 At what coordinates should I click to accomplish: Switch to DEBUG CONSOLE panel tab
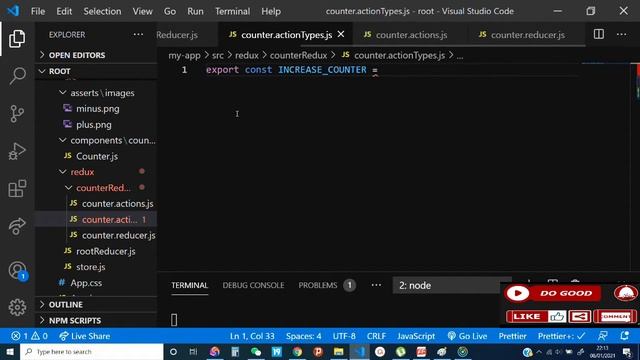(x=253, y=285)
